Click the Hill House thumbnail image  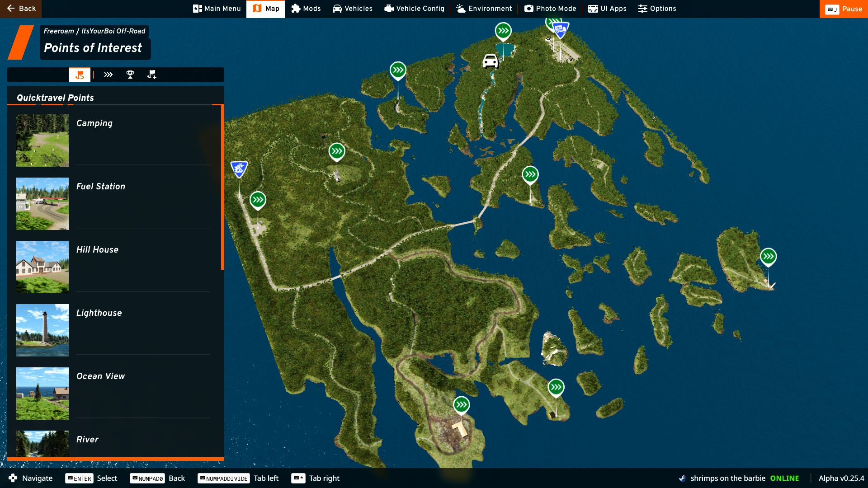[42, 267]
